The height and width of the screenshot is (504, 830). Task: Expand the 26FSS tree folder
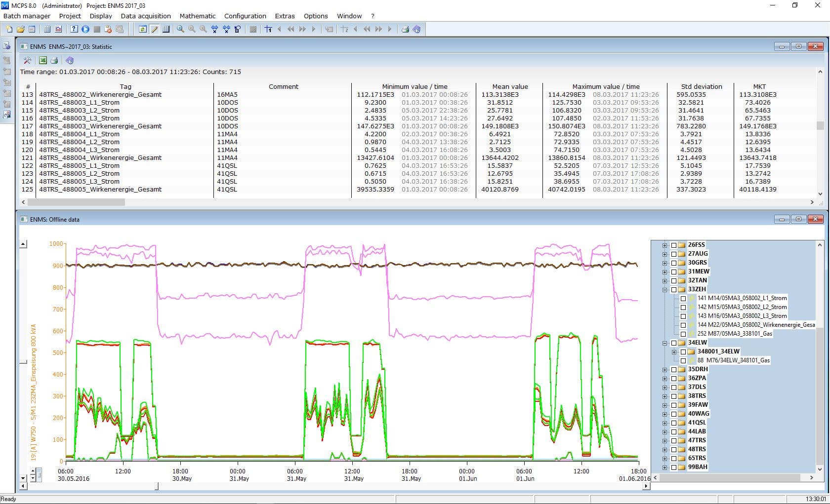(664, 245)
